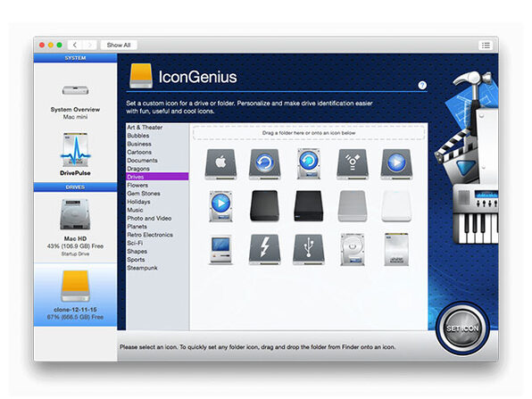Select the internal hard disk play button icon
Screen dimensions: 532x399
pos(220,206)
